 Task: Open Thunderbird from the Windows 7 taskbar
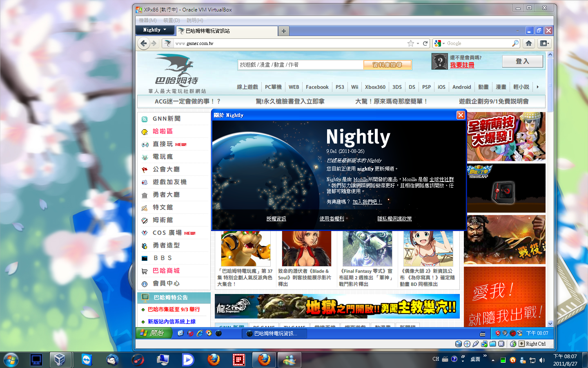coord(112,360)
